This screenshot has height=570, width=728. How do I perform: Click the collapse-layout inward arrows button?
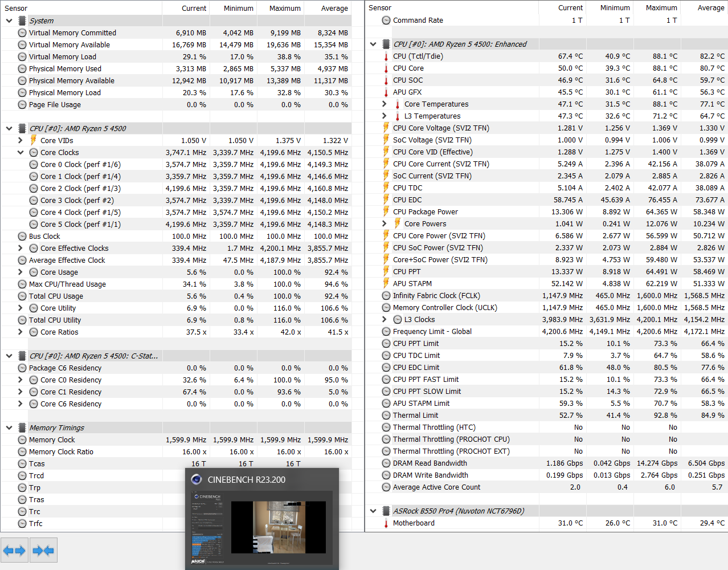coord(43,551)
